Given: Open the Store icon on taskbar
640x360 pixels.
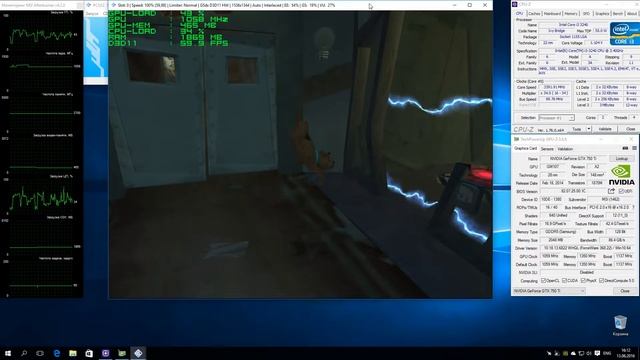Looking at the screenshot, I should pos(89,353).
